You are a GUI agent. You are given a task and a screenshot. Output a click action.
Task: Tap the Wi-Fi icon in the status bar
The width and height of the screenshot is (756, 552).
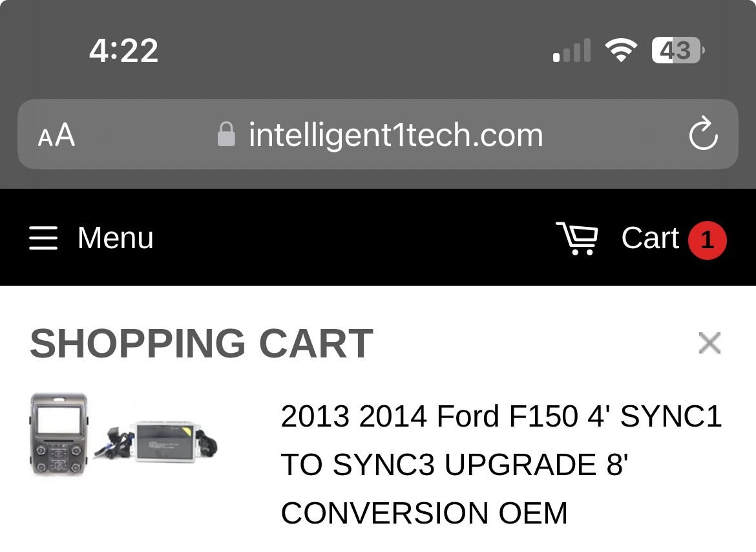coord(621,50)
